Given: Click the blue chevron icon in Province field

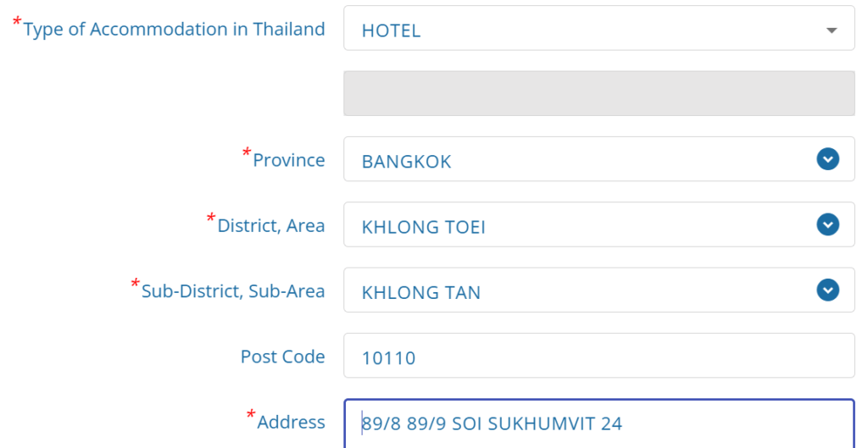Looking at the screenshot, I should [x=827, y=159].
